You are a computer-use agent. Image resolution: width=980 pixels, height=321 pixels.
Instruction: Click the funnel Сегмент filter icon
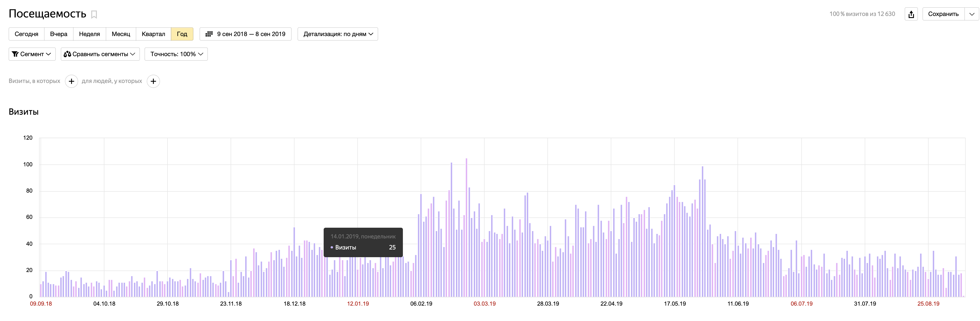pyautogui.click(x=15, y=54)
